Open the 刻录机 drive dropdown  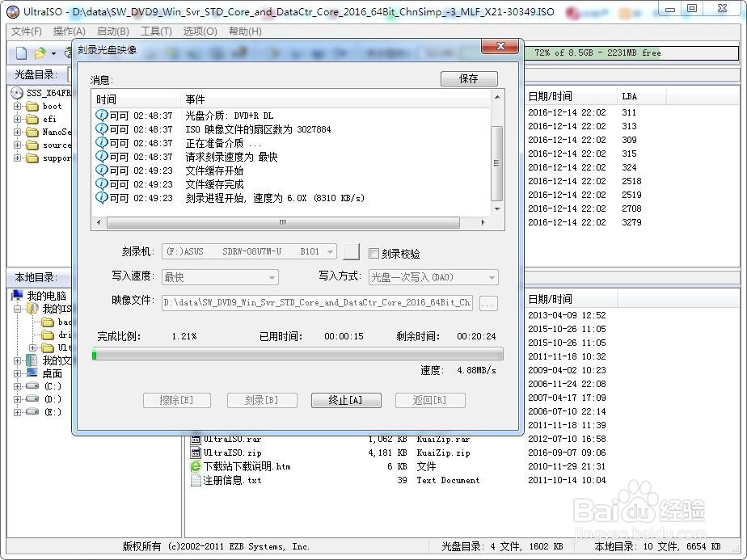(330, 251)
